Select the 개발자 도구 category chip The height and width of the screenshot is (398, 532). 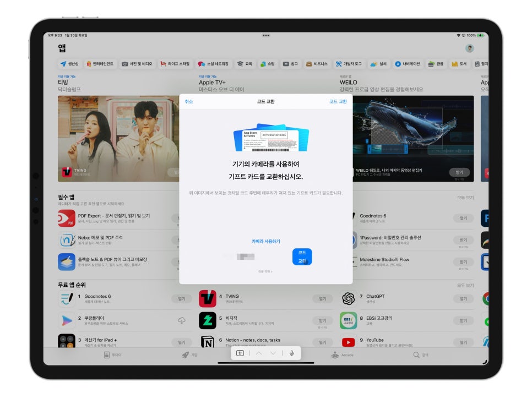click(349, 64)
